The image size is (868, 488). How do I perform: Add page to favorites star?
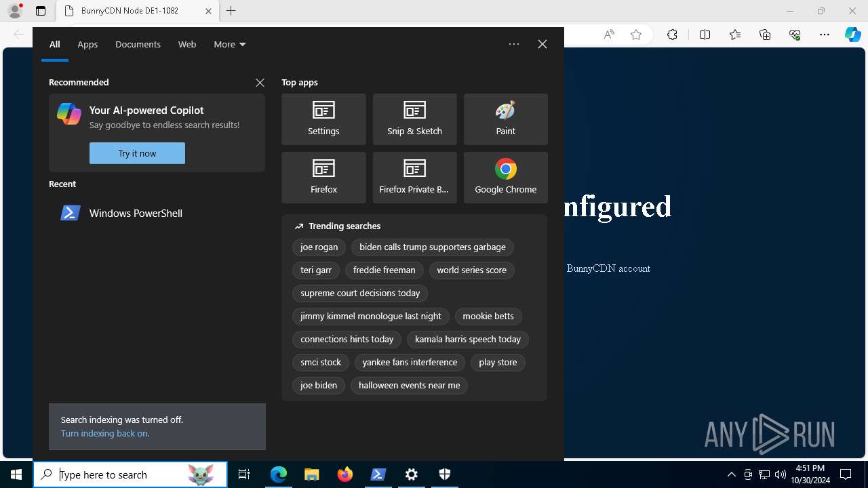636,35
